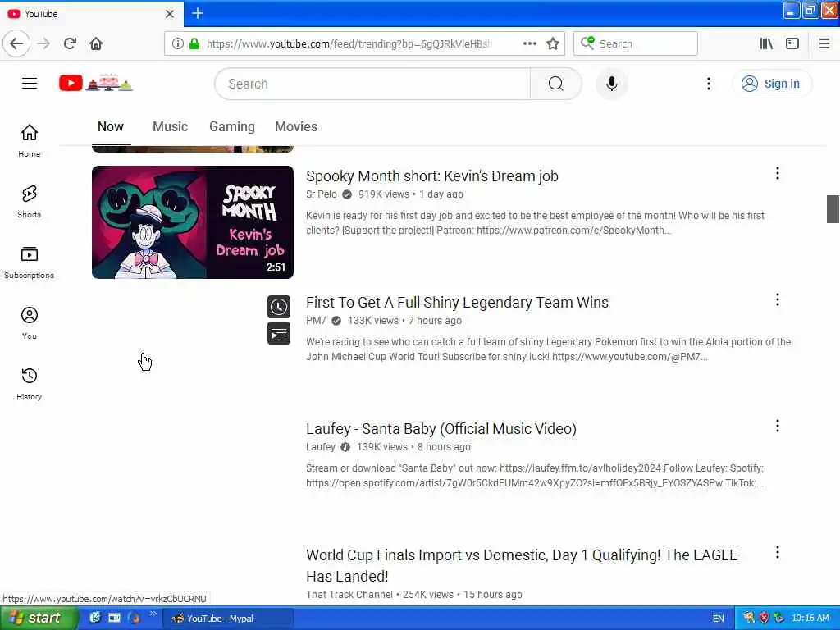Open Subscriptions from the sidebar
Screen dimensions: 840x630
click(30, 262)
